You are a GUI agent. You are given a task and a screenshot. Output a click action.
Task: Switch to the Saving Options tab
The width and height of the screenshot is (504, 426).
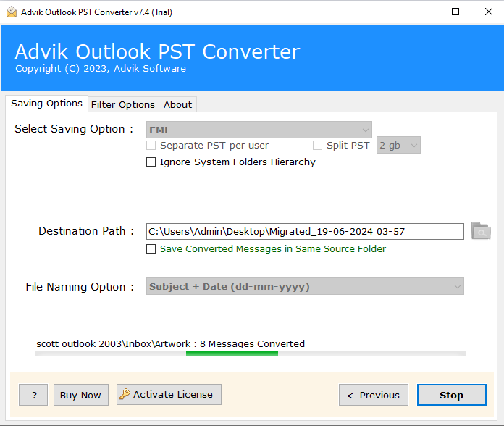pos(46,104)
